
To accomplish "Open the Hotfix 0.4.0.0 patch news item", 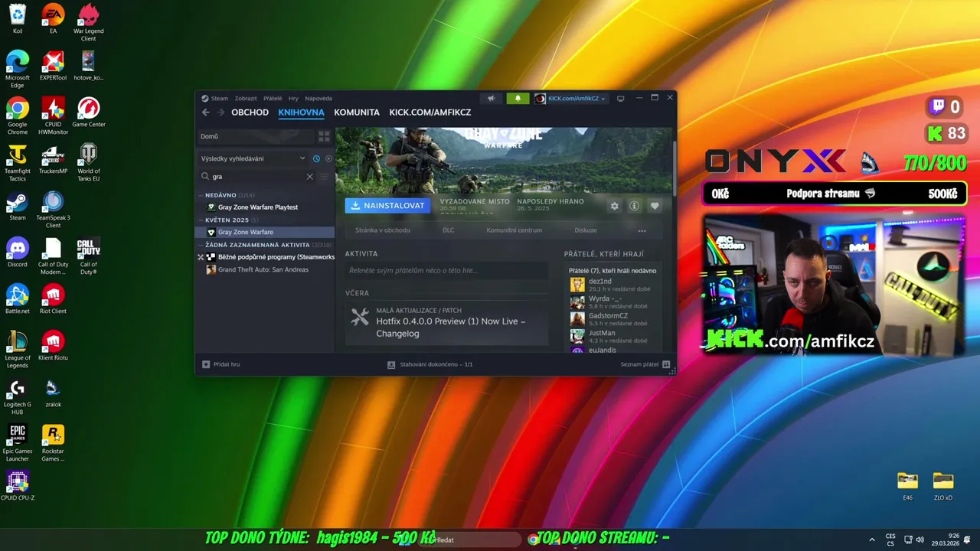I will tap(446, 323).
